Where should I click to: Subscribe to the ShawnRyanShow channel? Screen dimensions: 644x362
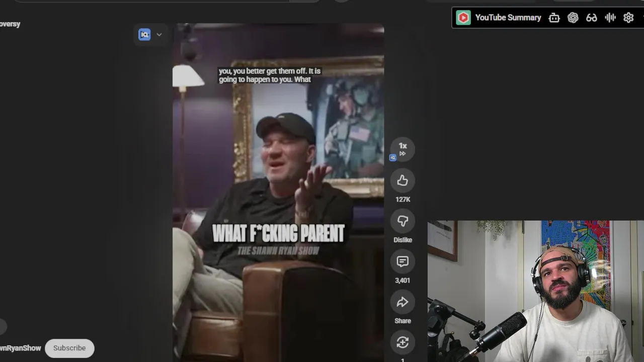tap(69, 348)
